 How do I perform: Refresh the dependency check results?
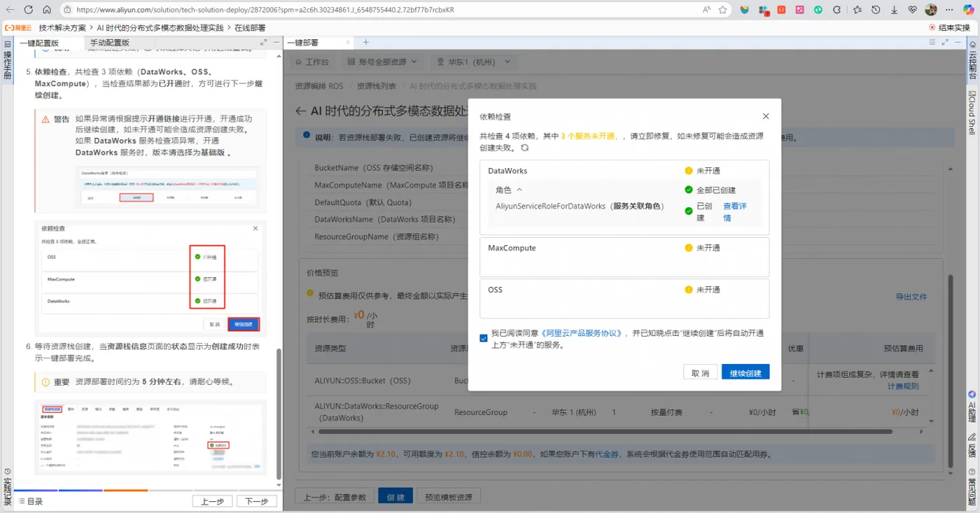click(524, 148)
